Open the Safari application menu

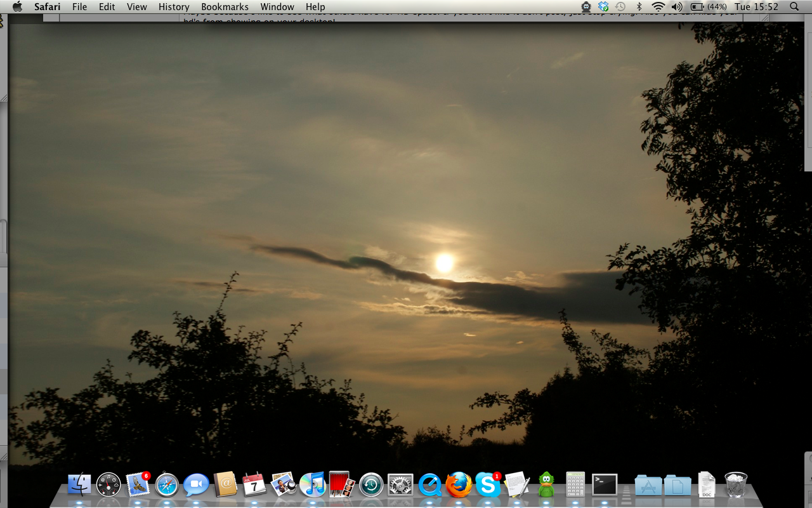point(48,7)
